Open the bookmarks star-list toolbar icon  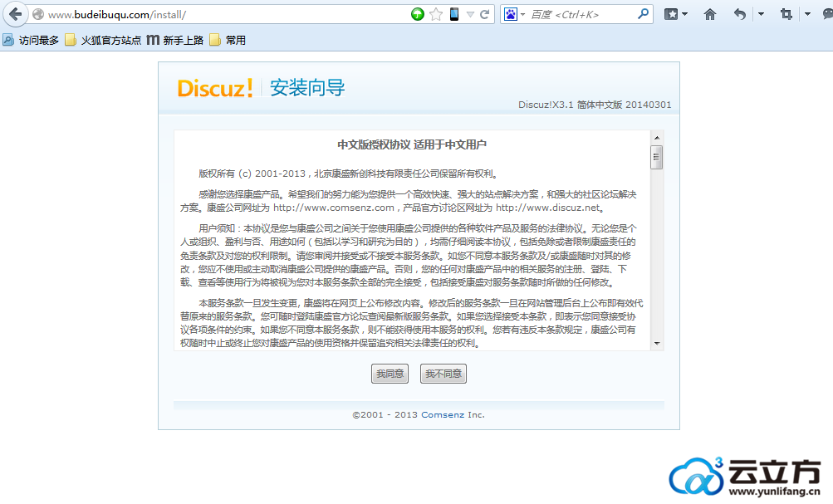tap(672, 14)
